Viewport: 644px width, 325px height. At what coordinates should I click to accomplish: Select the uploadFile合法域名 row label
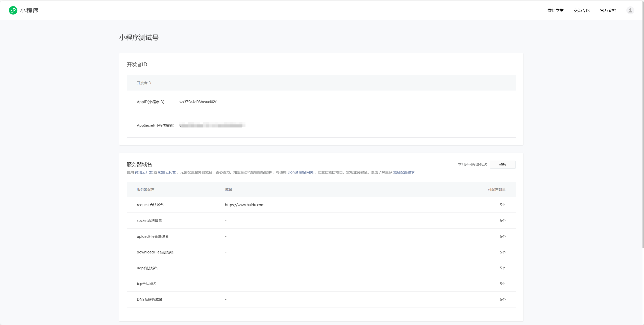[153, 236]
